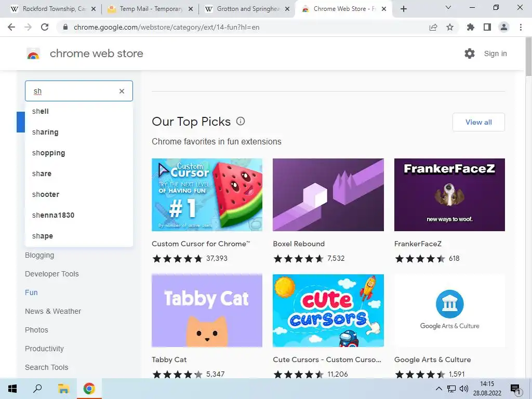Open the Fun category
The image size is (532, 399).
click(31, 292)
